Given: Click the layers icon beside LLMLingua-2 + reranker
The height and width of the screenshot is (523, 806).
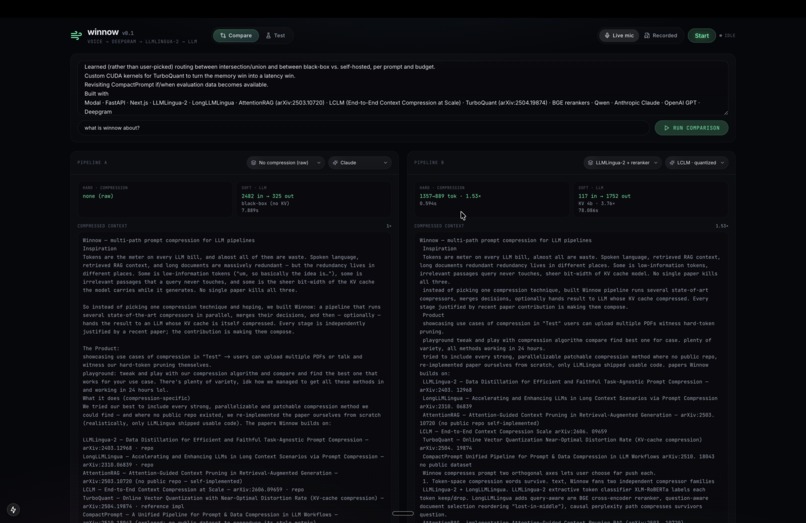Looking at the screenshot, I should coord(590,163).
